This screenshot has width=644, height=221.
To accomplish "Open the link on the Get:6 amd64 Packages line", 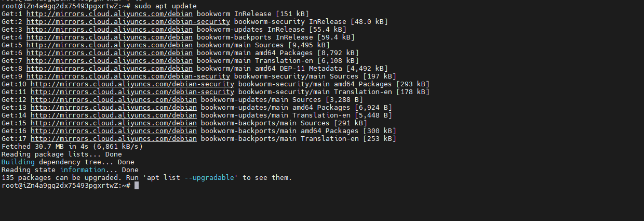I will 109,53.
